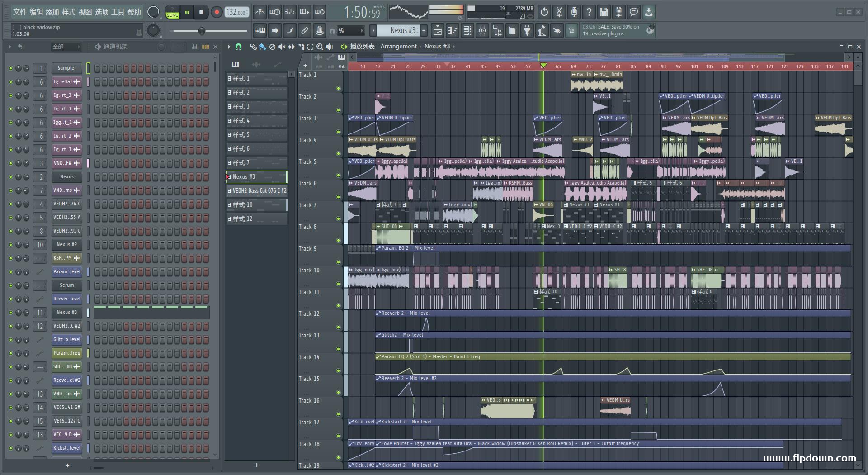
Task: Open the undo history icon
Action: click(544, 12)
